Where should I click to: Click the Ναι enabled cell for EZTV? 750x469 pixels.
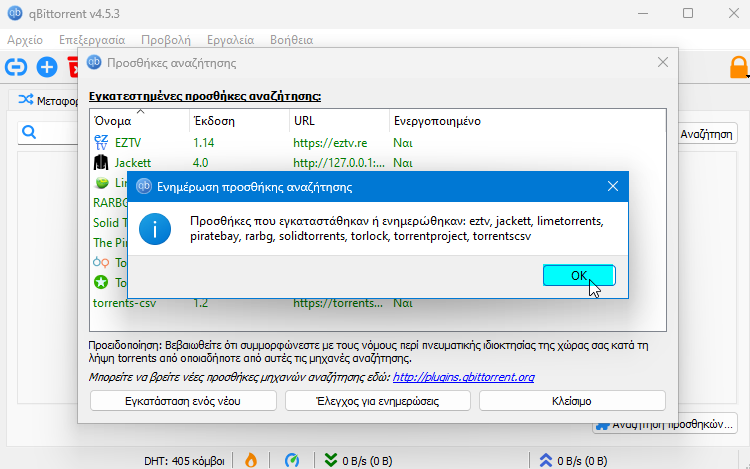coord(403,142)
